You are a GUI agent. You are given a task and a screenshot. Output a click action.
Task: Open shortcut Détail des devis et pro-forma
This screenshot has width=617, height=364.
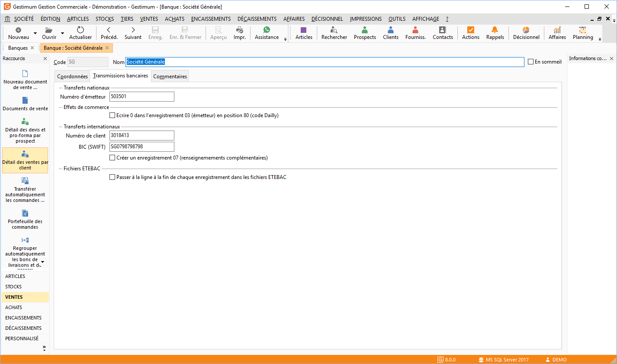click(x=25, y=131)
